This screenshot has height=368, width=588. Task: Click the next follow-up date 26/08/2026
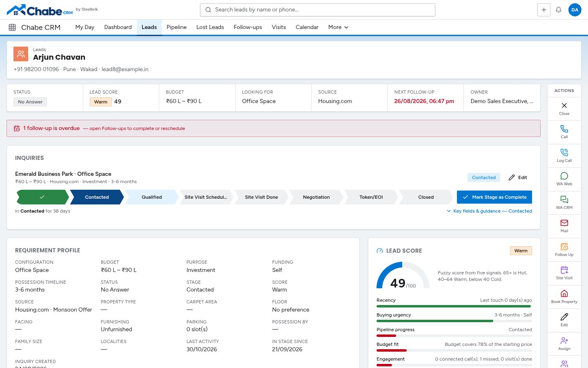tap(424, 101)
